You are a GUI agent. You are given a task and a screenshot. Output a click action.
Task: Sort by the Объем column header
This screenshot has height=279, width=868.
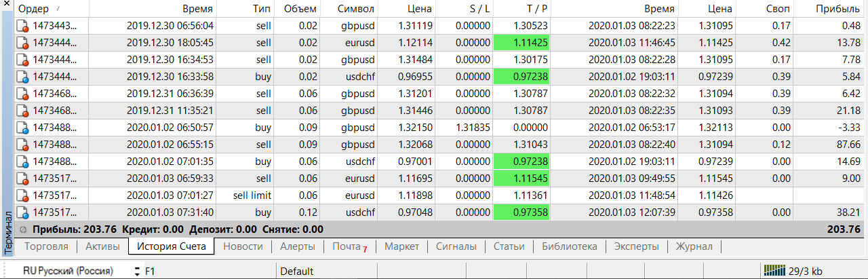[x=295, y=9]
